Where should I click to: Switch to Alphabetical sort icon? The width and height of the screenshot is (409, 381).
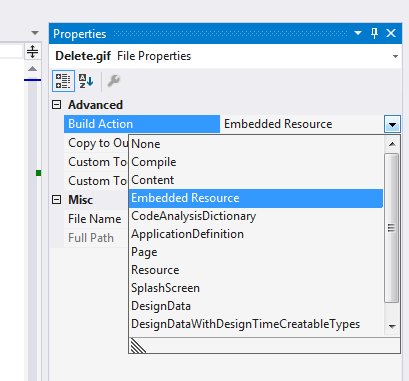point(86,81)
